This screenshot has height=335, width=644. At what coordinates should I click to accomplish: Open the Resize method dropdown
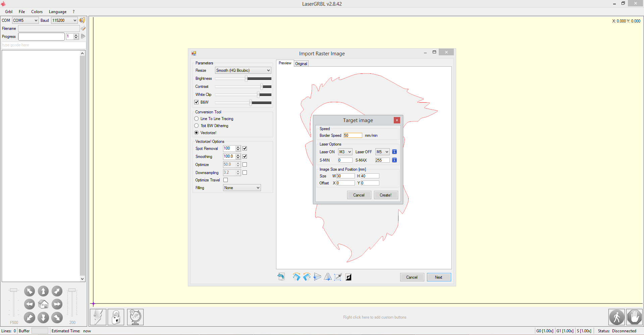(x=243, y=70)
